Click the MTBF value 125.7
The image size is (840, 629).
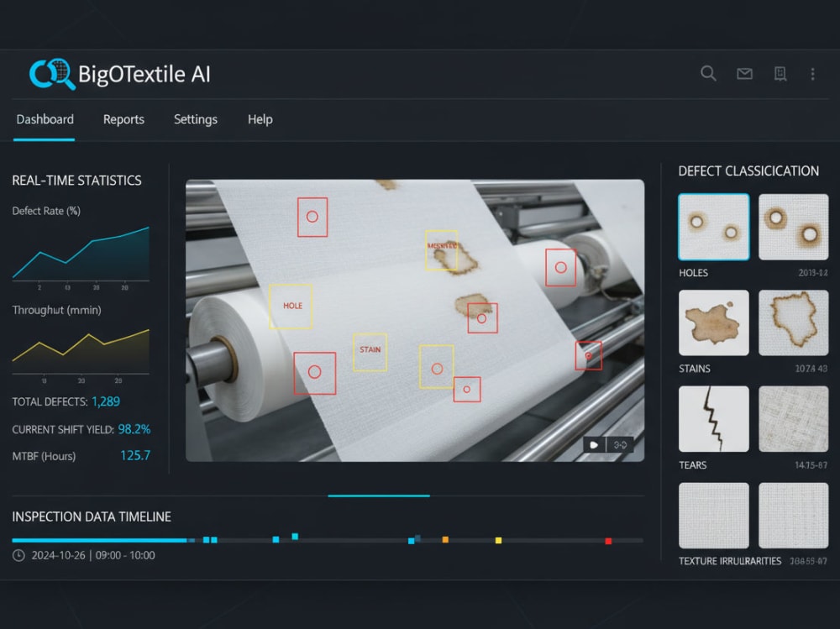click(135, 455)
